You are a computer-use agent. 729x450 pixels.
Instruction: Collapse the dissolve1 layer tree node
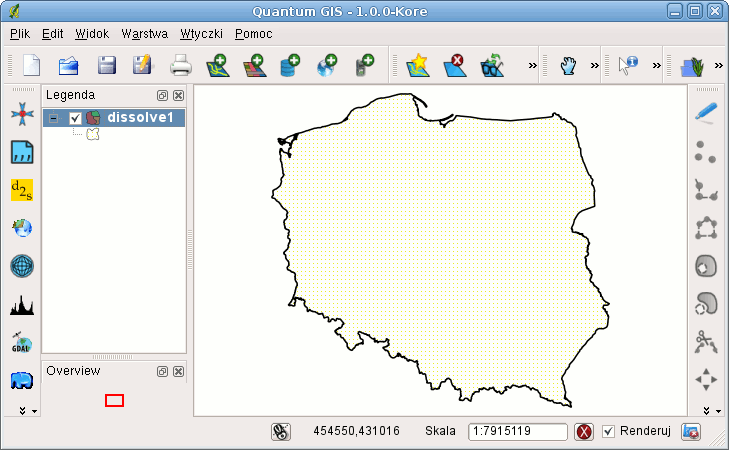click(x=54, y=118)
